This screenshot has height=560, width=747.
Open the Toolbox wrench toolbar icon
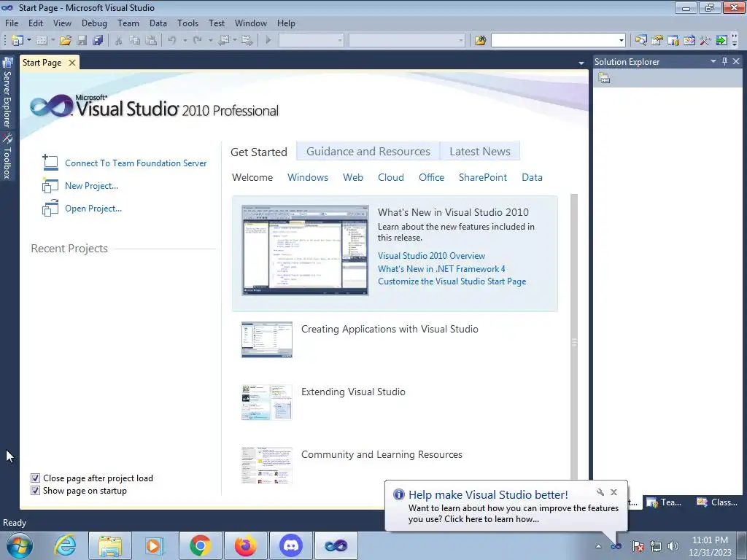705,41
